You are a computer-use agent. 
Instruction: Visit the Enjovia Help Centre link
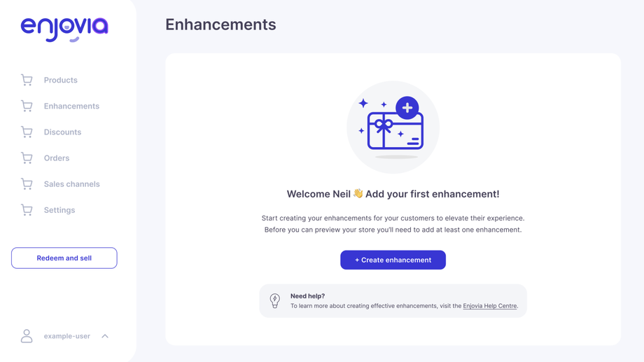489,306
